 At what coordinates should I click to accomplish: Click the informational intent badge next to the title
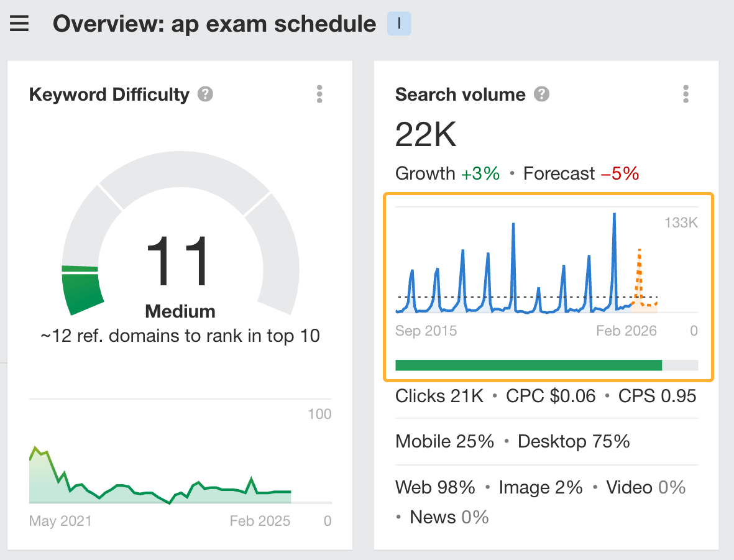pos(398,23)
